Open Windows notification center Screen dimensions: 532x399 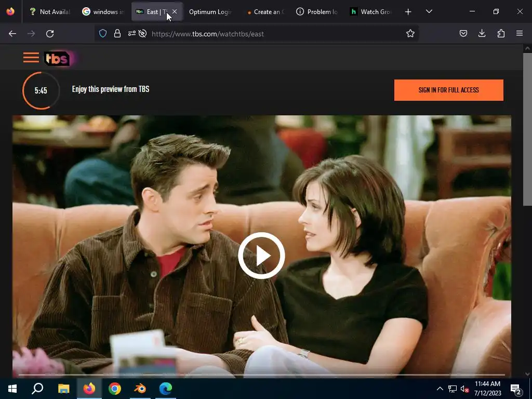click(516, 389)
